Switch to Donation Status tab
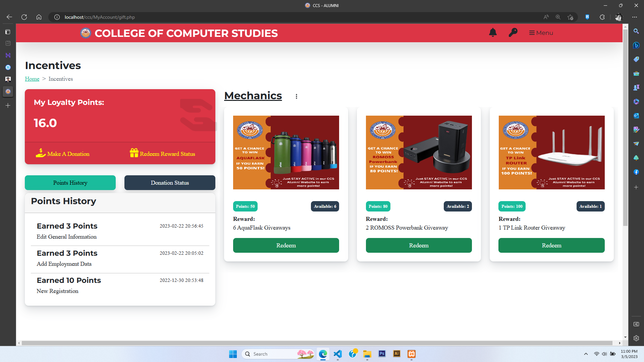644x362 pixels. 170,183
